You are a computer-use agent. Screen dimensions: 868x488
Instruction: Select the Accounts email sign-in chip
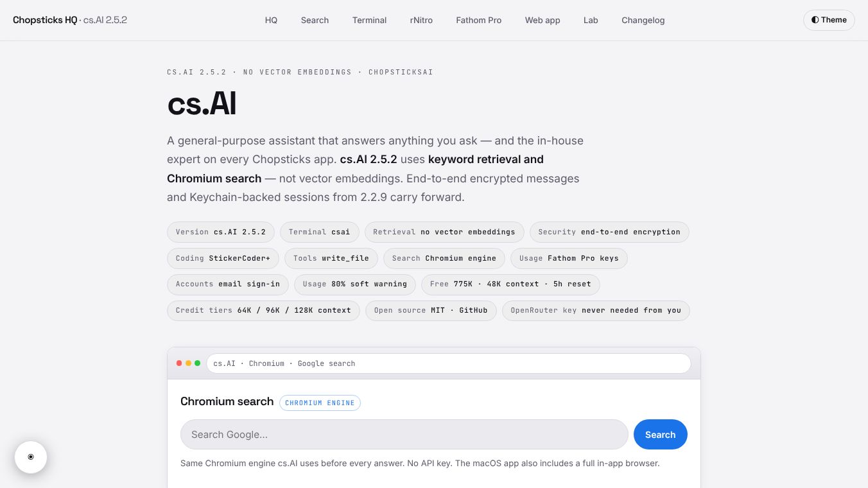pyautogui.click(x=228, y=284)
